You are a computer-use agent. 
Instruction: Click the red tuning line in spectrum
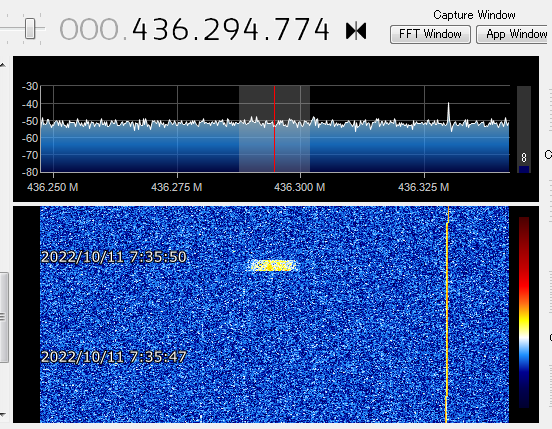pyautogui.click(x=274, y=129)
